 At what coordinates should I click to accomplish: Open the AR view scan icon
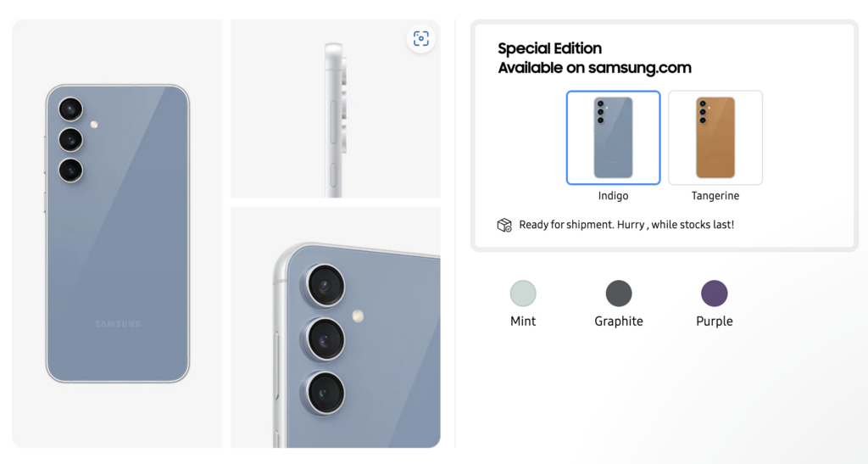click(420, 39)
